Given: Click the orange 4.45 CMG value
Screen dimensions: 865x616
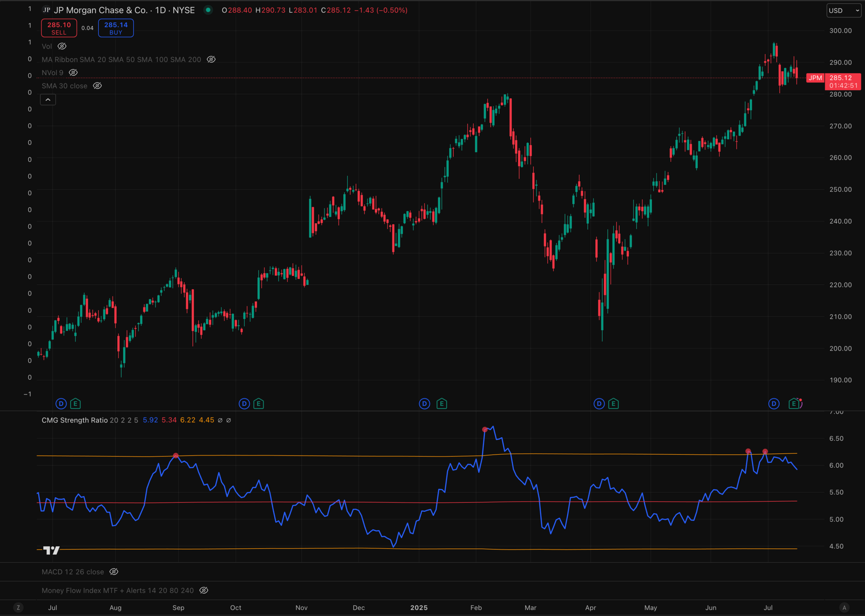Looking at the screenshot, I should [x=207, y=420].
